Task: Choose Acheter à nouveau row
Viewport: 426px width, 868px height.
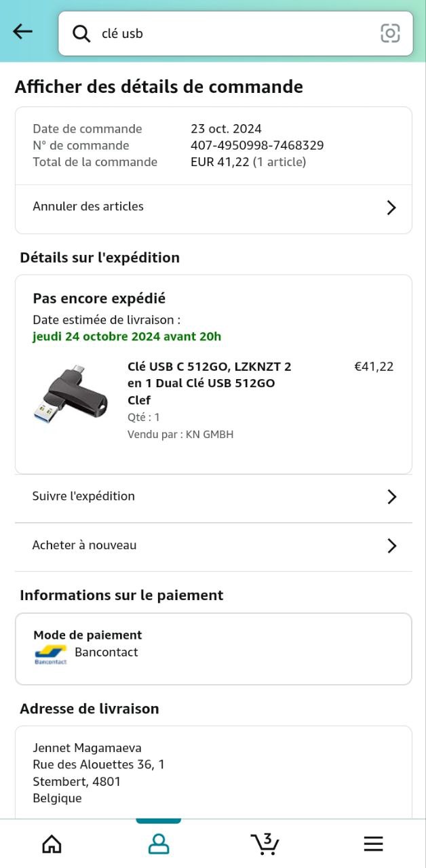Action: (84, 545)
